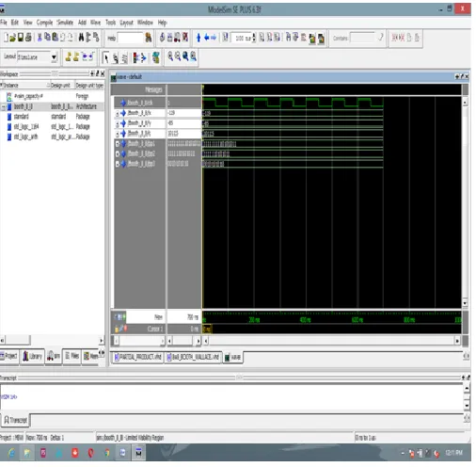Click the lock icon left of the Cursor 1 row
Image resolution: width=476 pixels, height=467 pixels.
coord(117,329)
